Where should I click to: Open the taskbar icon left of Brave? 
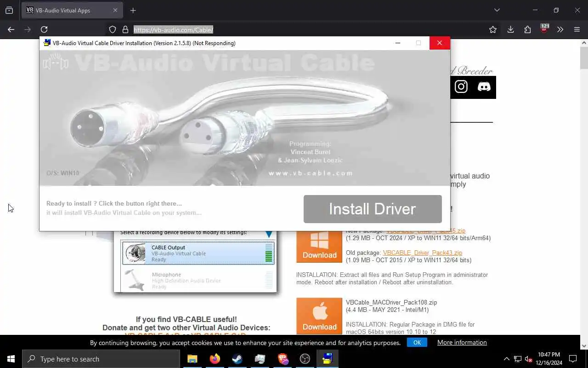[260, 359]
